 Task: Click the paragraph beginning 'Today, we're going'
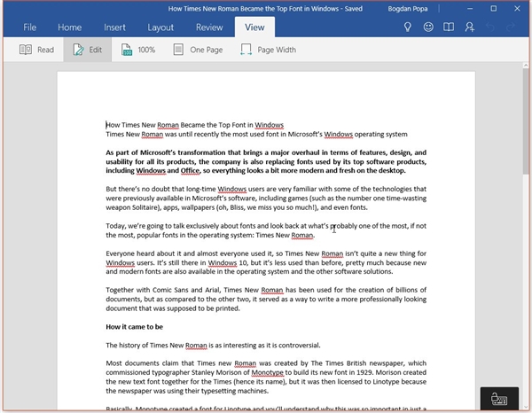click(266, 230)
